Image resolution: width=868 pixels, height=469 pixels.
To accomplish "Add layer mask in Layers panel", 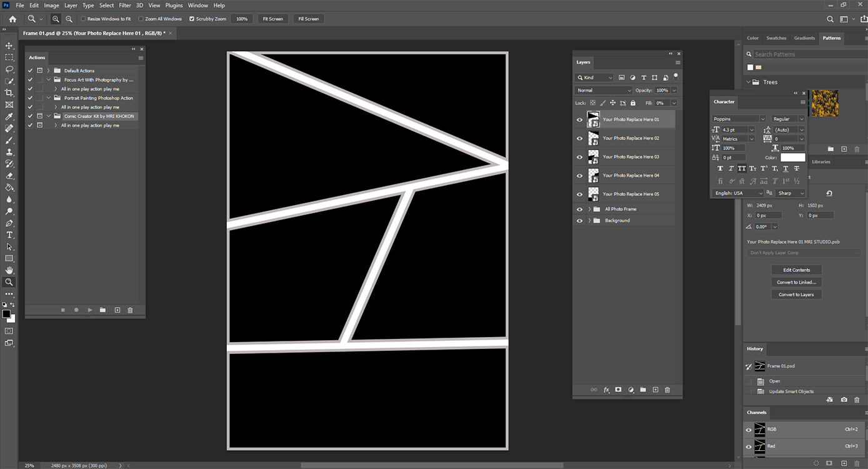I will pos(618,390).
